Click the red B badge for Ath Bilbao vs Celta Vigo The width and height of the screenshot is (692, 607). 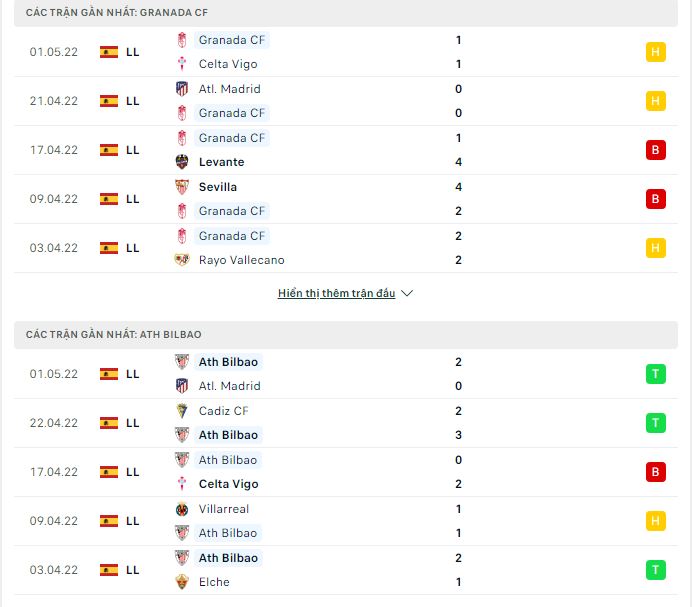[655, 472]
